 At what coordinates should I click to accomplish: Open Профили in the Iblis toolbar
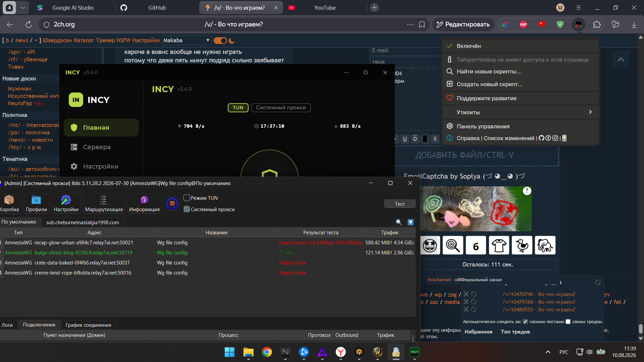(x=36, y=203)
